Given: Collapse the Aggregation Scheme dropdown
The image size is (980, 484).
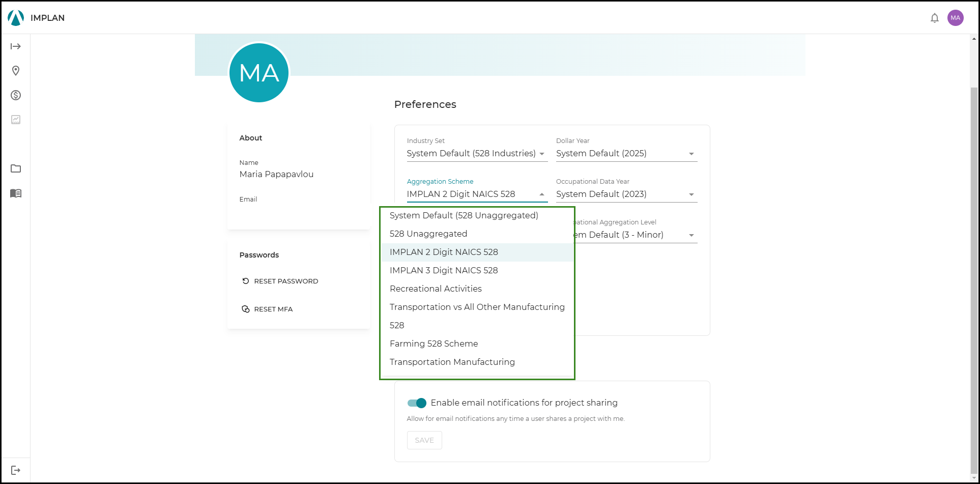Looking at the screenshot, I should click(477, 194).
